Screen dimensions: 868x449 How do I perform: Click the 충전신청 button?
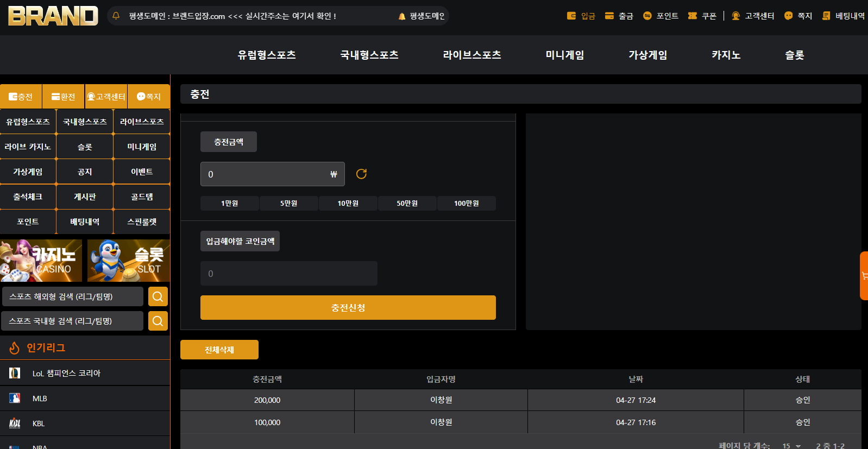348,308
